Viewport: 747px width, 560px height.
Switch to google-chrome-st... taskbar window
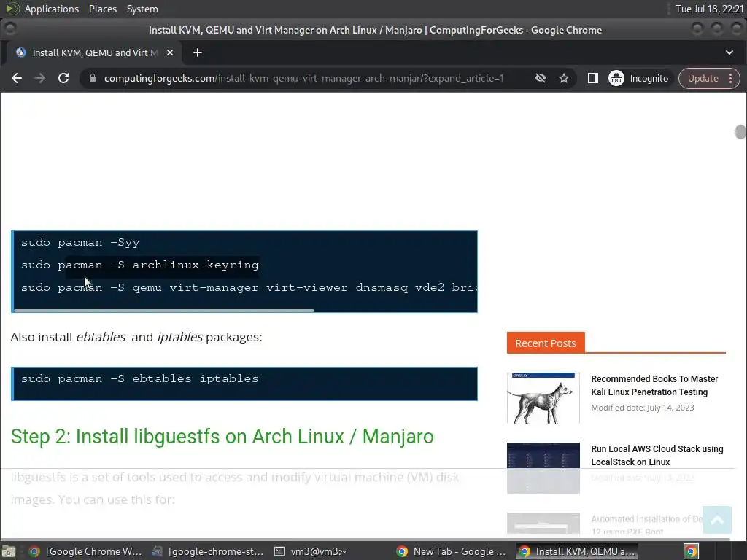tap(208, 551)
